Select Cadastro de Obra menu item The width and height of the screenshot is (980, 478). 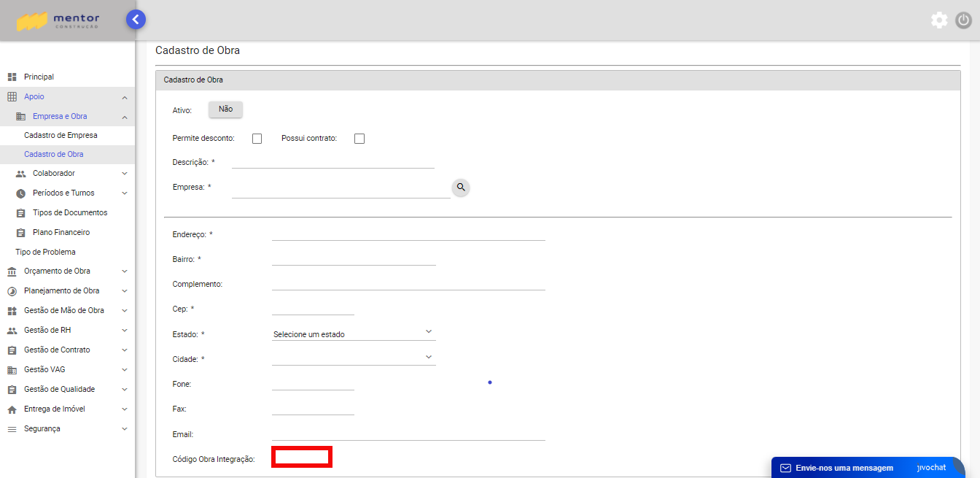(54, 154)
